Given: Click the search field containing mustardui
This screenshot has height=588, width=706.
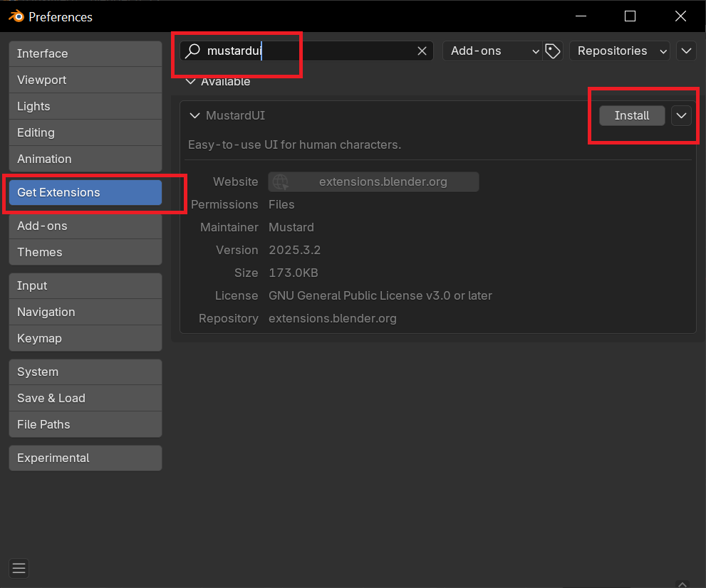Looking at the screenshot, I should (x=306, y=51).
